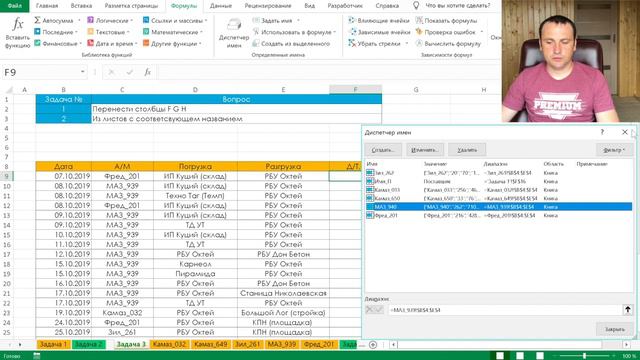Click the Автосумма sigma icon
The width and height of the screenshot is (640, 360).
(38, 20)
